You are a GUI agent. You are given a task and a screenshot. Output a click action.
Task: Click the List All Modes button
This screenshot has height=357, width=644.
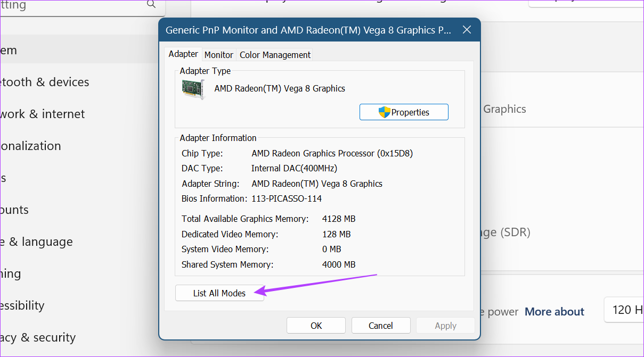(219, 293)
